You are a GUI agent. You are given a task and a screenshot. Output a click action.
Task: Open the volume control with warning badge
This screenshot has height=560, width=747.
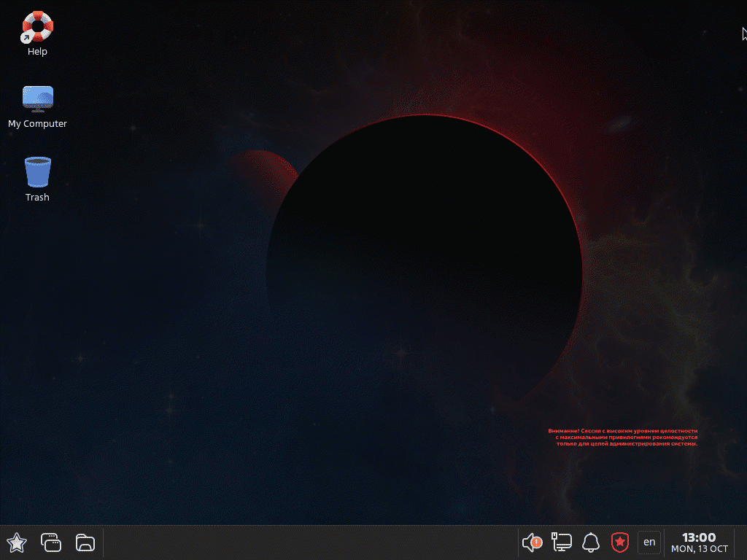pyautogui.click(x=533, y=542)
